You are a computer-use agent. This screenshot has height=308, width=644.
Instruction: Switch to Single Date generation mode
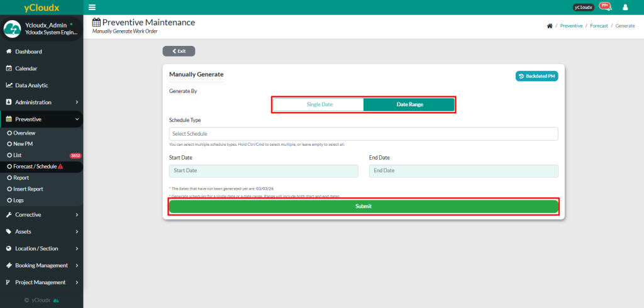319,104
